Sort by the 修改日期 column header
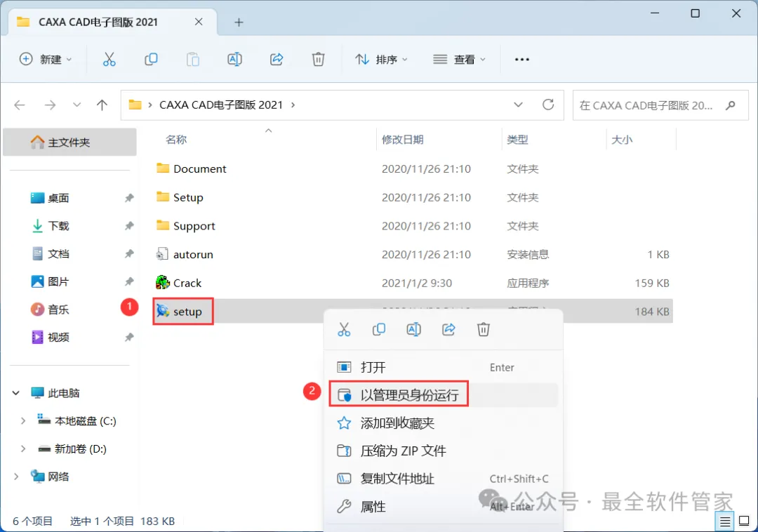The image size is (758, 532). [402, 140]
